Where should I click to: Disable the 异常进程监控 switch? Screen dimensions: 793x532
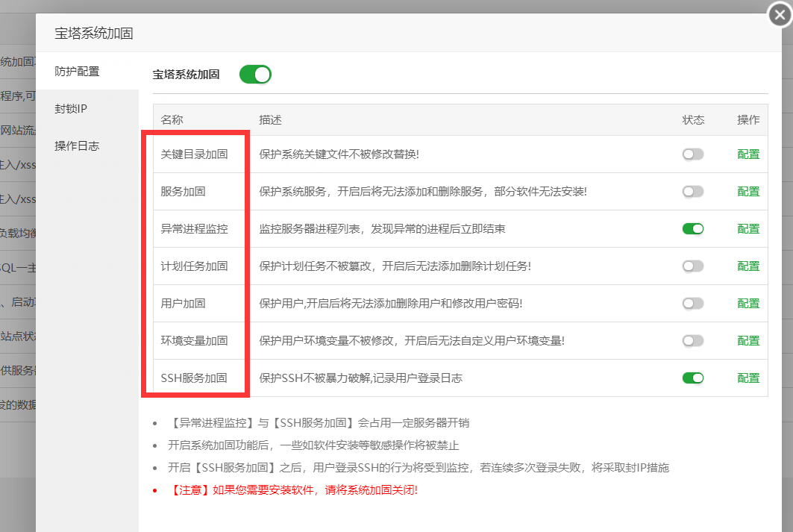[693, 229]
